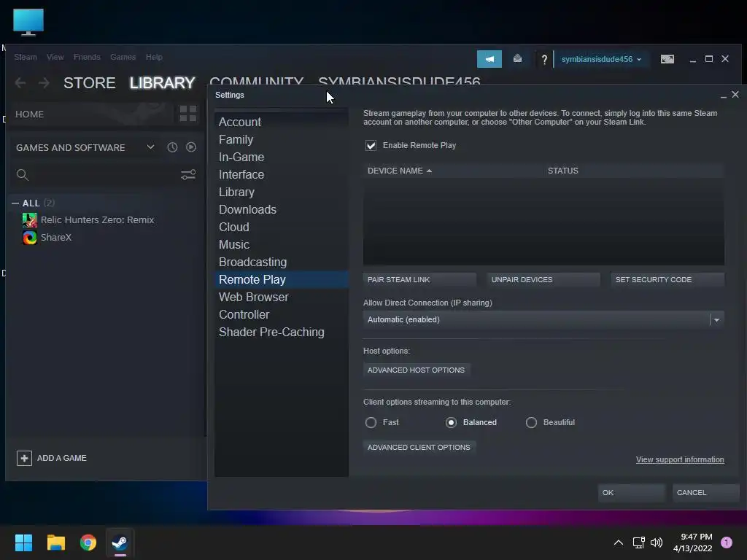
Task: Select the Beautiful streaming option
Action: tap(531, 422)
